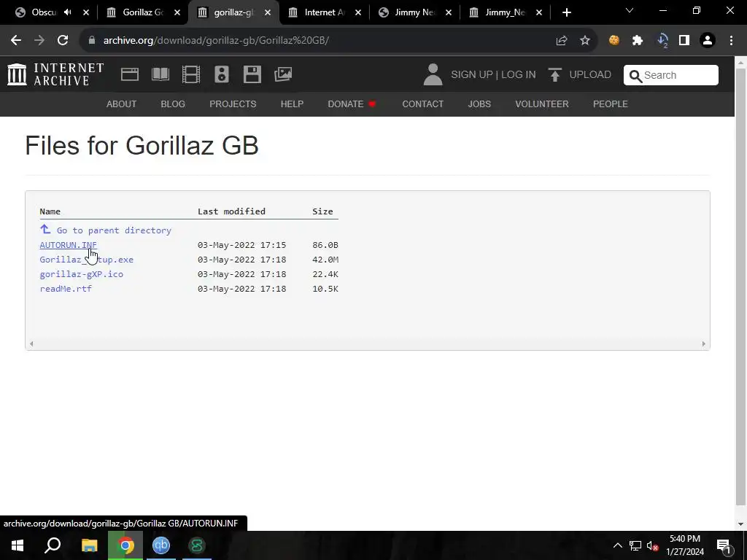
Task: Open the JOBS menu item
Action: 479,104
